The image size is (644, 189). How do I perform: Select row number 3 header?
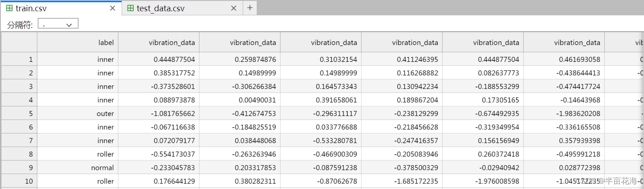19,86
